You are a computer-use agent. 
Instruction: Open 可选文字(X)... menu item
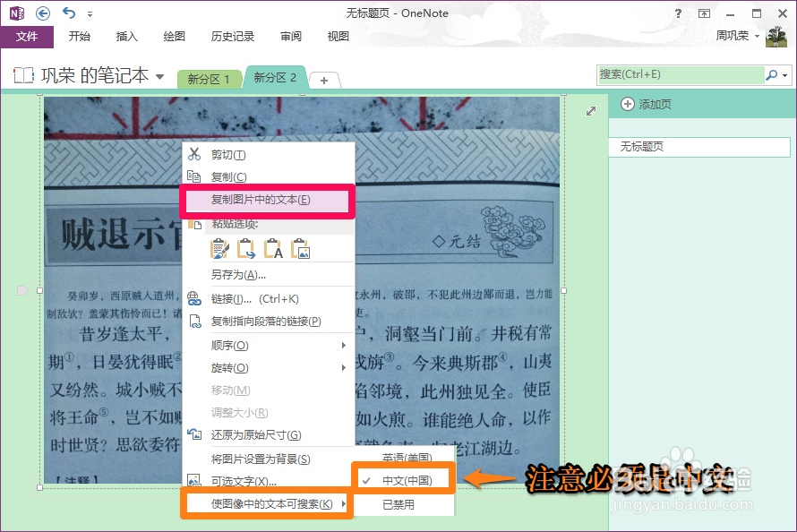[x=268, y=481]
